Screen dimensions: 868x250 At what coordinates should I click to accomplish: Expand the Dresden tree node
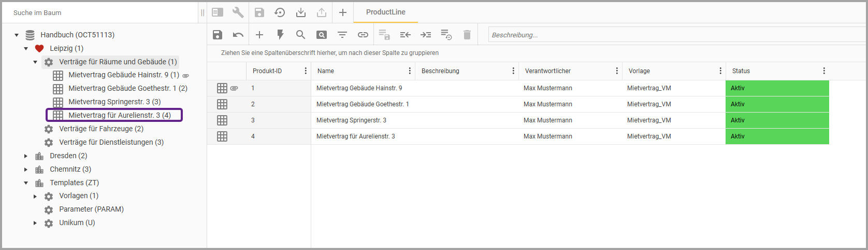[26, 156]
